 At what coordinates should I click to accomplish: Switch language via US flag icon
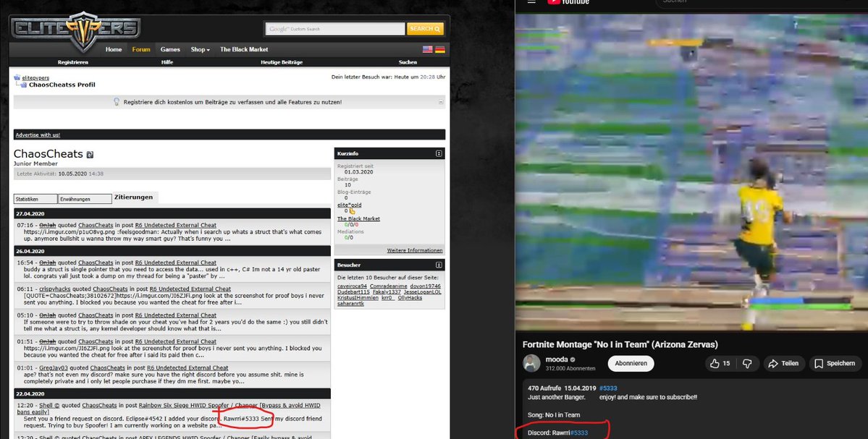click(427, 49)
